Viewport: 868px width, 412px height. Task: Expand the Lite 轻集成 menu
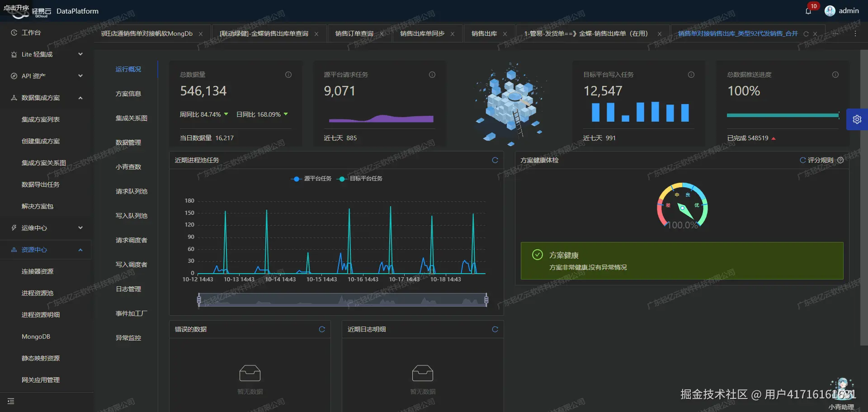click(x=47, y=54)
